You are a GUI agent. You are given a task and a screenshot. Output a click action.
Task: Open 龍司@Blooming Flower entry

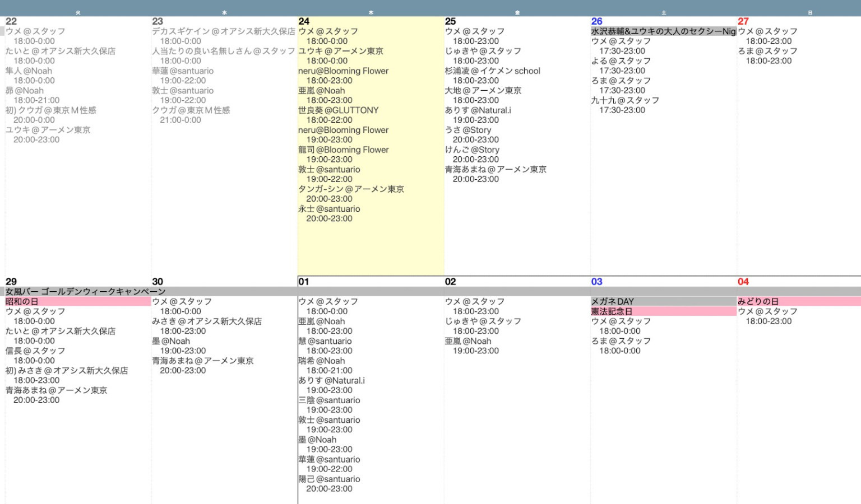pyautogui.click(x=344, y=150)
